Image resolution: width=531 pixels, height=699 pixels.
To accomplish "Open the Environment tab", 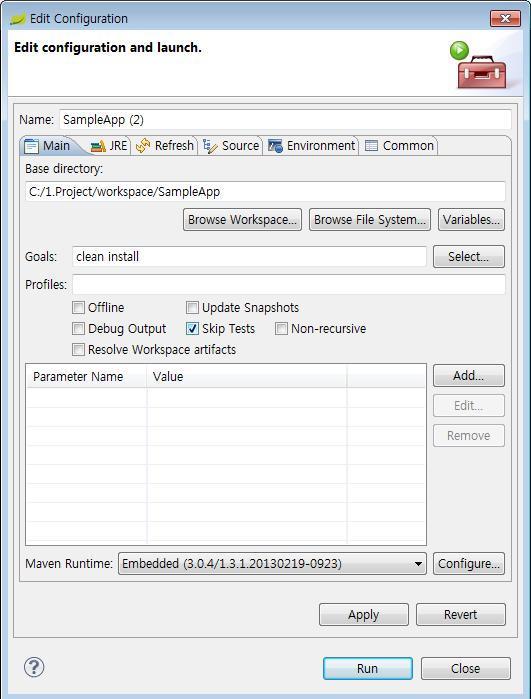I will (312, 146).
